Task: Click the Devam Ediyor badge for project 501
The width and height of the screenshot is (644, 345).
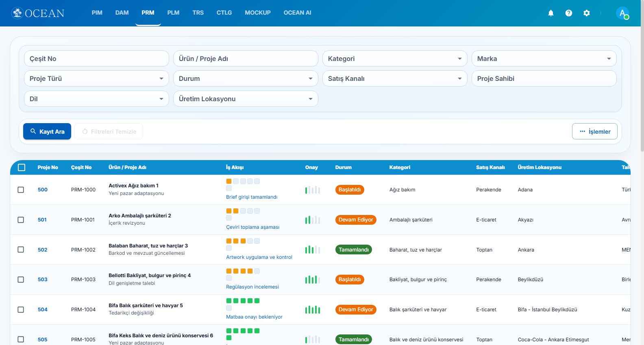Action: (356, 220)
